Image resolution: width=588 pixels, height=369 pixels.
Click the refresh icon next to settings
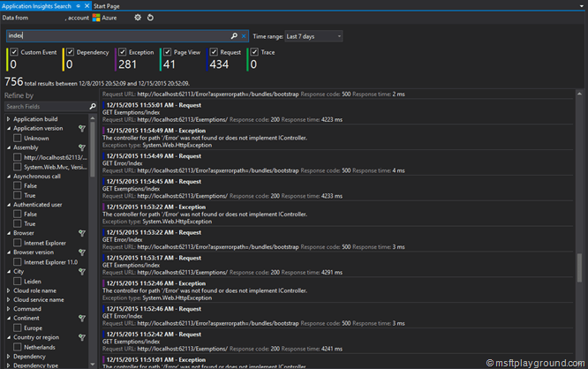click(x=150, y=18)
